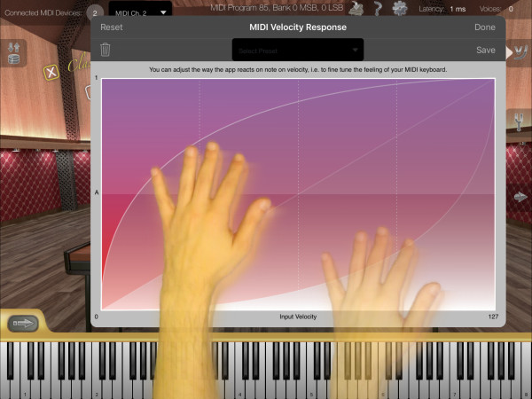Click the figure icon beside MIDI Program text
This screenshot has width=532, height=399.
coord(356,8)
